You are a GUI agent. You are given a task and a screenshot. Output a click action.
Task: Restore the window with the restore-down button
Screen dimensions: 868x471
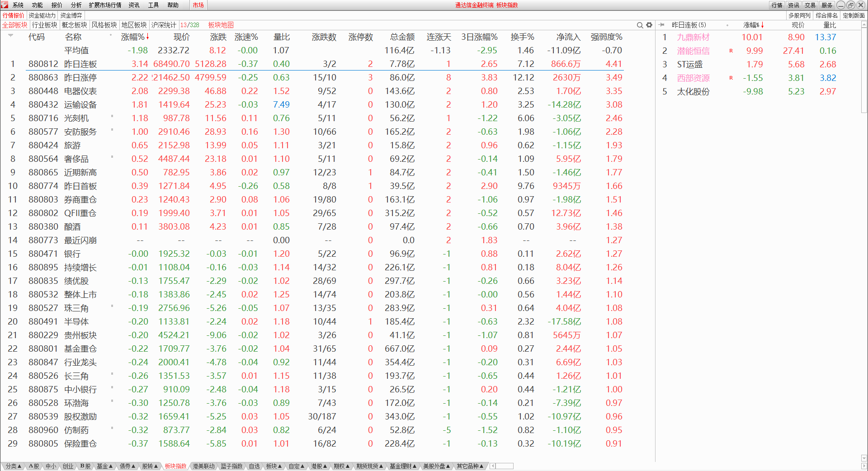click(x=850, y=5)
